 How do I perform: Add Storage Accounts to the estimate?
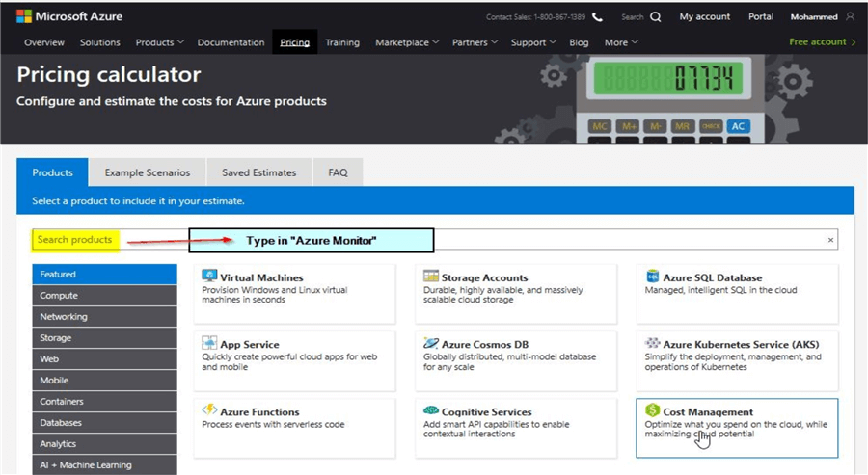pos(516,294)
